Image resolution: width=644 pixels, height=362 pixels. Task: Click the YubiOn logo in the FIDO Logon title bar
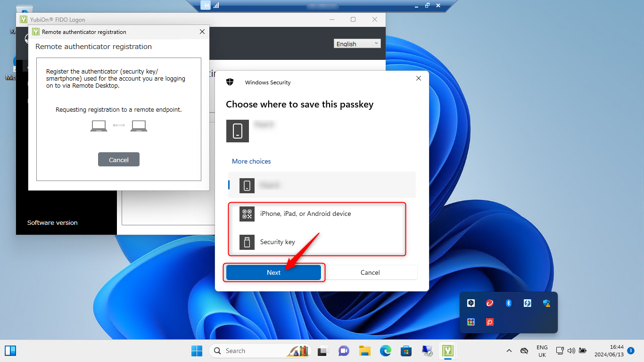[x=23, y=20]
